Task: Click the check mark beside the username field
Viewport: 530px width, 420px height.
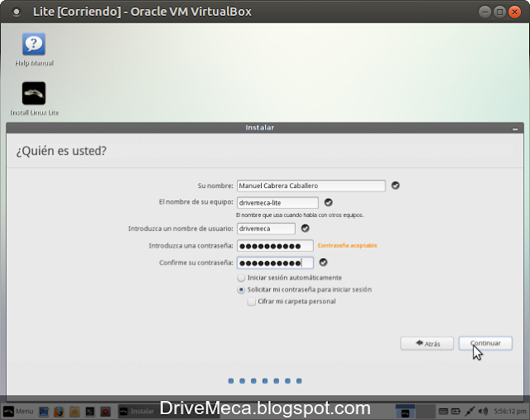Action: pyautogui.click(x=306, y=229)
